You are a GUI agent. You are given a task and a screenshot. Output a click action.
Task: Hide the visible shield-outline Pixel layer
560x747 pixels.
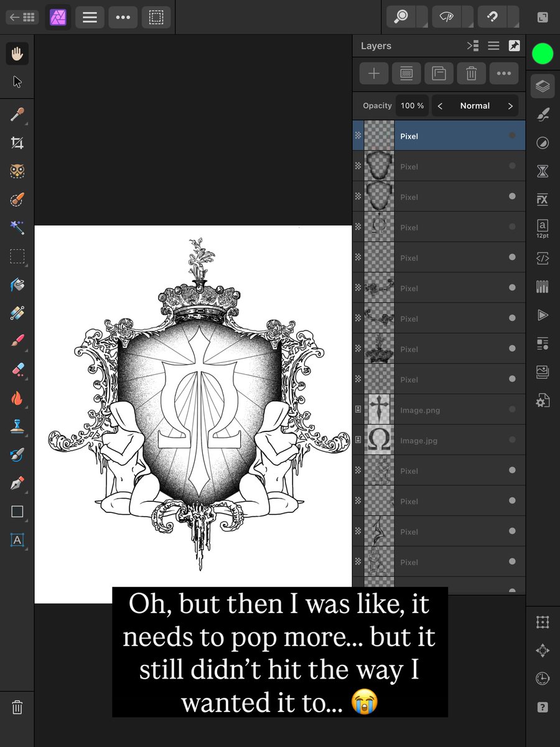[512, 196]
